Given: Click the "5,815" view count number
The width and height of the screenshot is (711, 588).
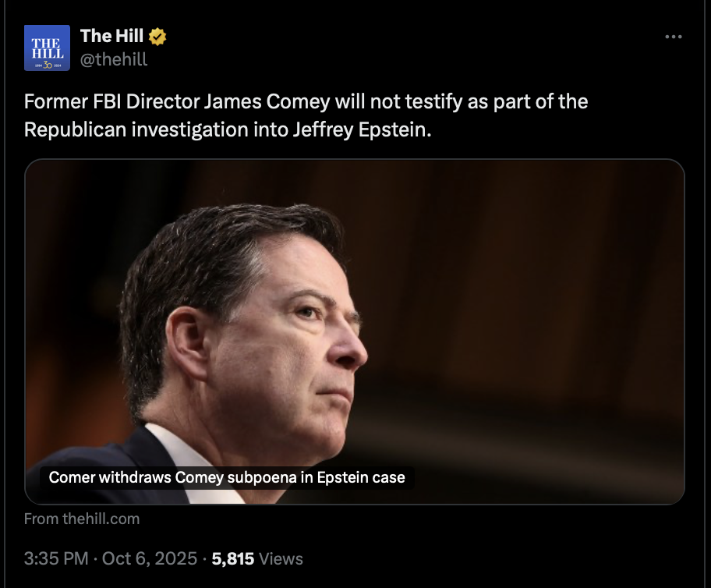Looking at the screenshot, I should coord(232,558).
